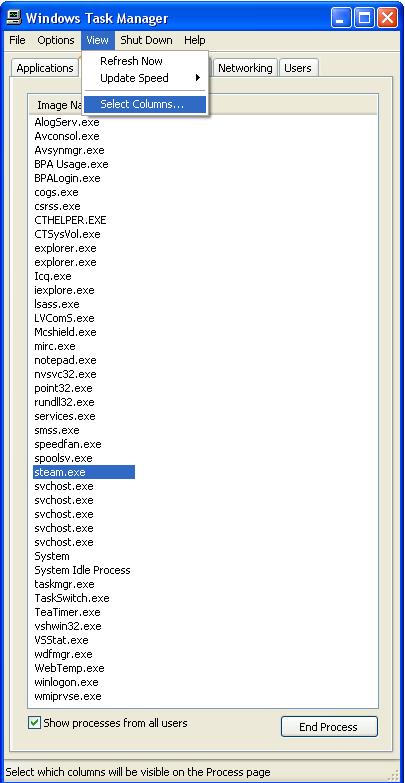Select the taskmgr.exe process

(64, 584)
